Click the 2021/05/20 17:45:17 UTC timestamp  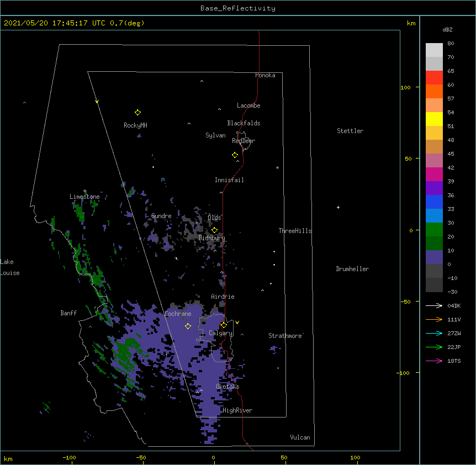pos(55,23)
